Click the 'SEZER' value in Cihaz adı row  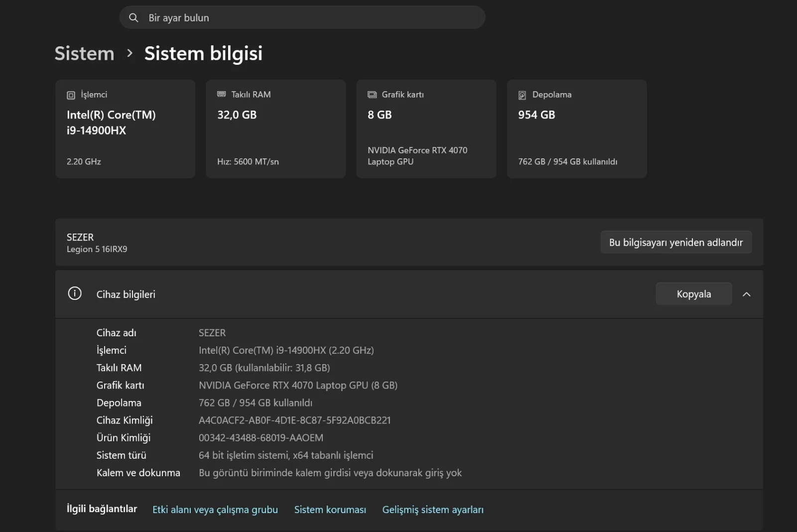click(212, 333)
